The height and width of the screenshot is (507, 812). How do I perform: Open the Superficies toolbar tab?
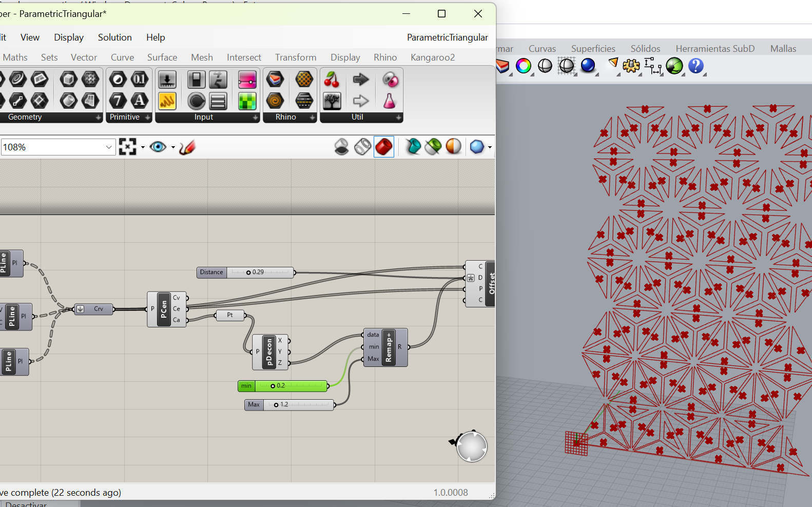point(593,49)
